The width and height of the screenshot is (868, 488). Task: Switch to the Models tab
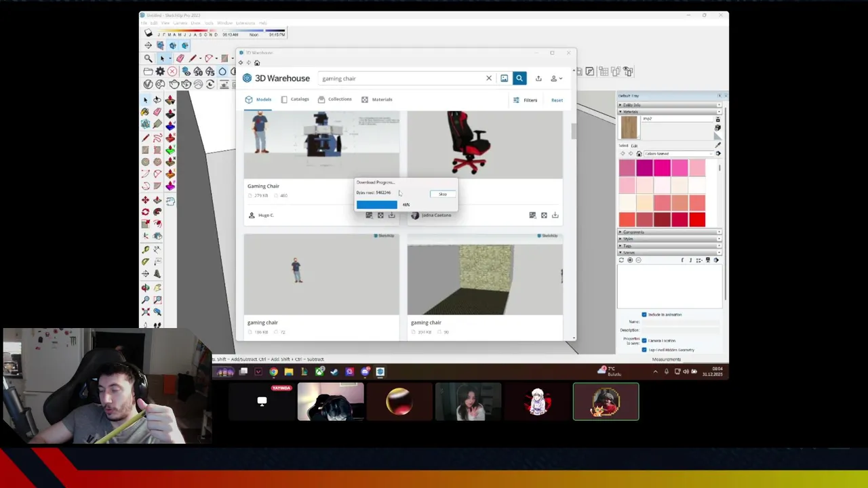258,100
